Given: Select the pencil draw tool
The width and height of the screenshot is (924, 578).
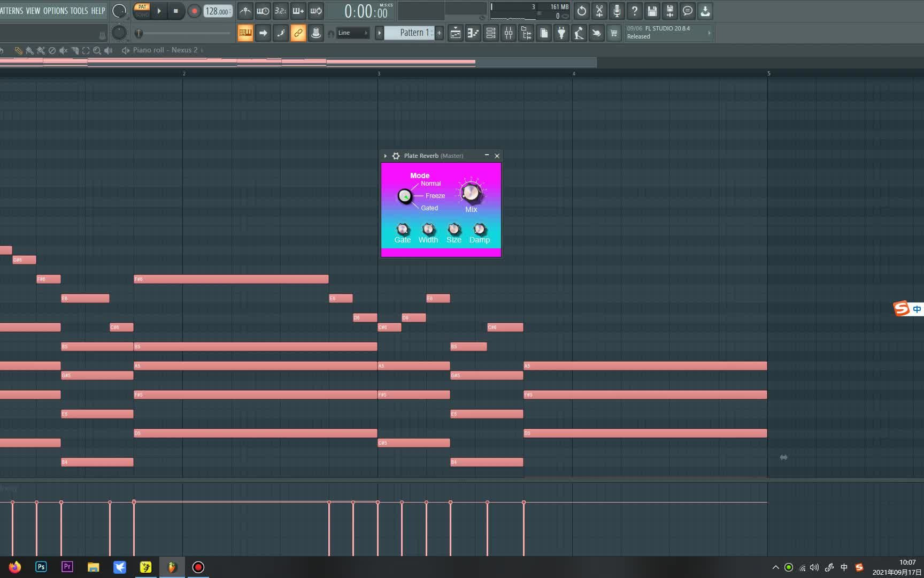Looking at the screenshot, I should coord(18,50).
